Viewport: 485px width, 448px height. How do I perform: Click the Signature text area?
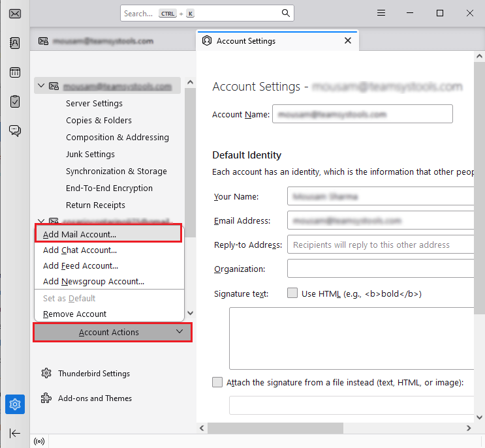point(351,338)
